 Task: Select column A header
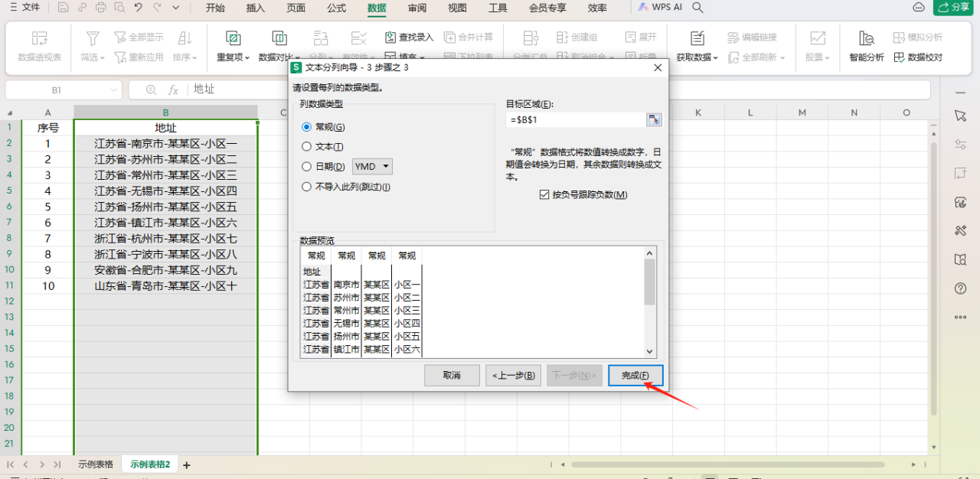tap(47, 112)
